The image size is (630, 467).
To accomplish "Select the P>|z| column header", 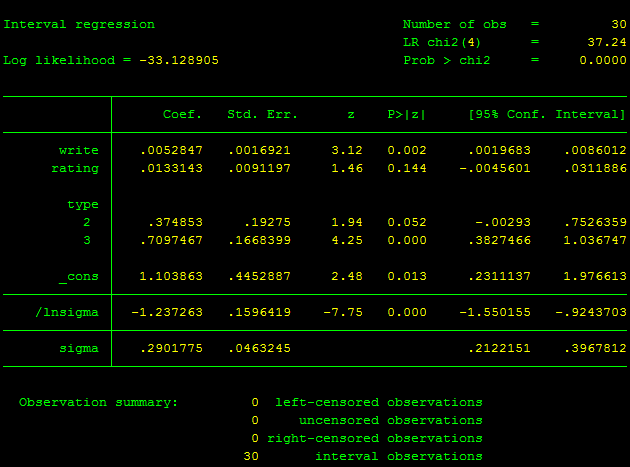I will (406, 115).
